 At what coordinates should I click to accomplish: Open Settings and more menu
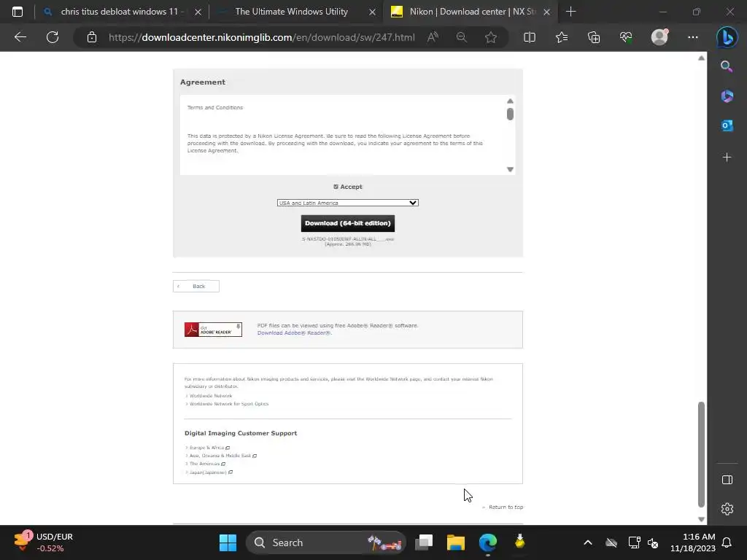693,37
